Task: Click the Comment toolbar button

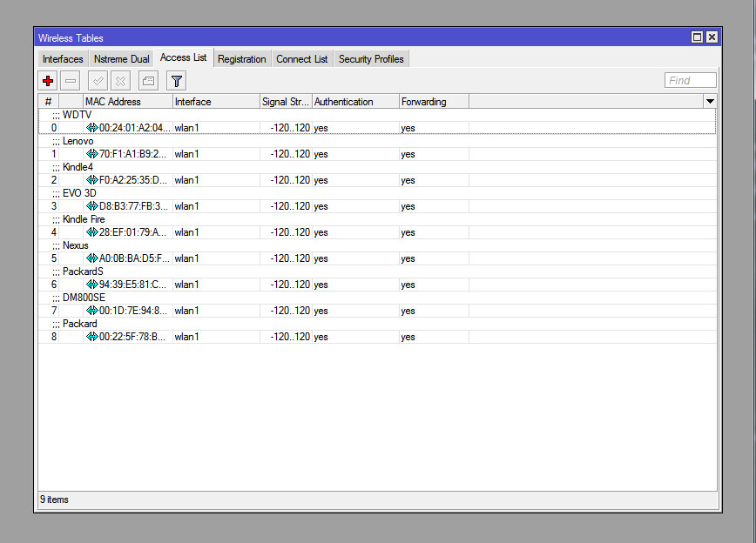Action: [x=148, y=81]
